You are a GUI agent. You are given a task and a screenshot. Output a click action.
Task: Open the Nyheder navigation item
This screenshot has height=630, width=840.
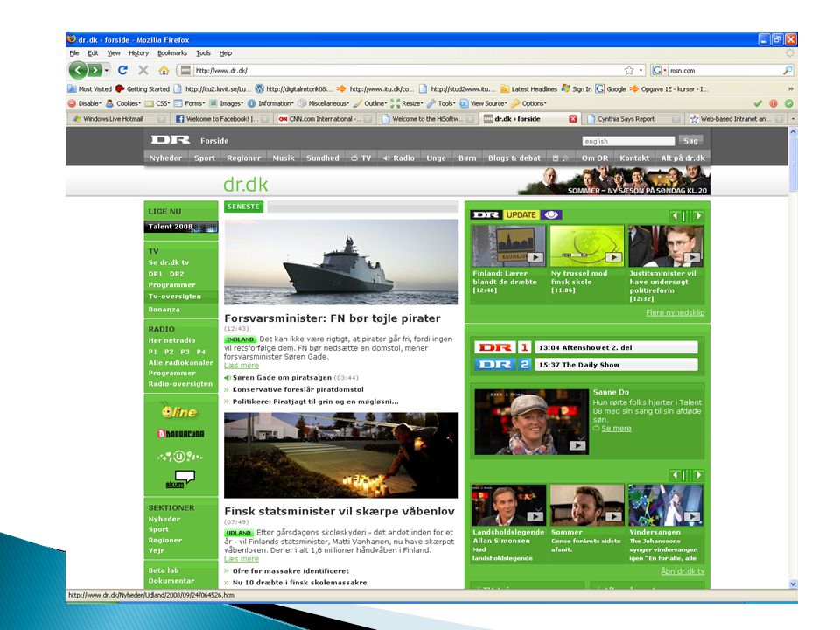click(165, 158)
